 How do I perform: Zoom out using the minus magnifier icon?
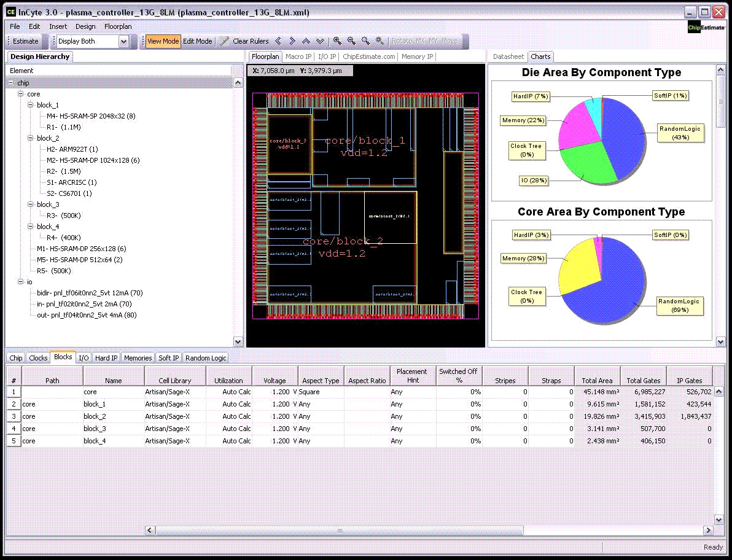(x=351, y=41)
